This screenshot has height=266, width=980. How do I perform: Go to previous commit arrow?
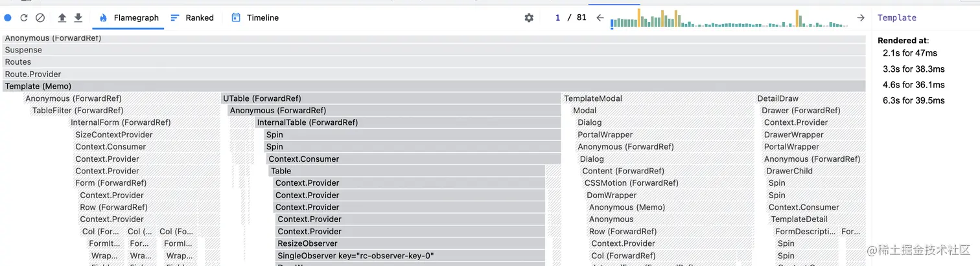tap(600, 18)
